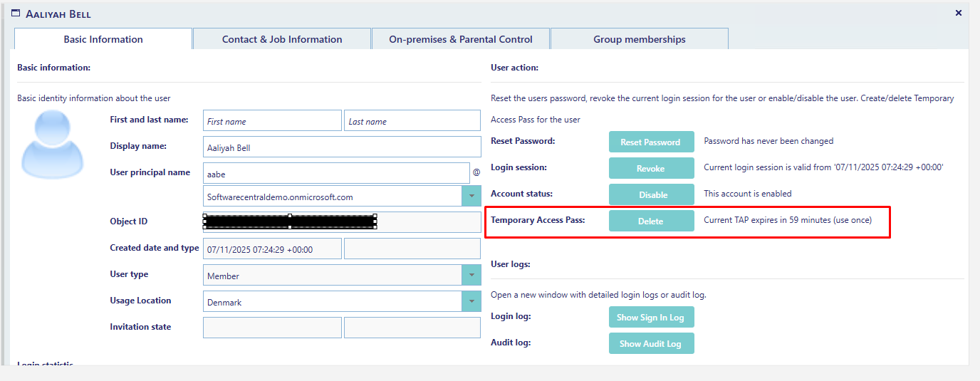Select the Basic Information tab
The image size is (980, 381).
pyautogui.click(x=103, y=39)
